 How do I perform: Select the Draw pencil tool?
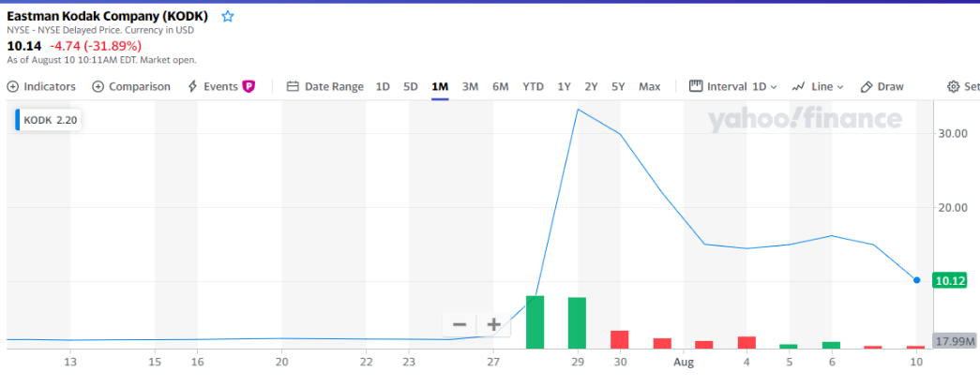pos(867,87)
